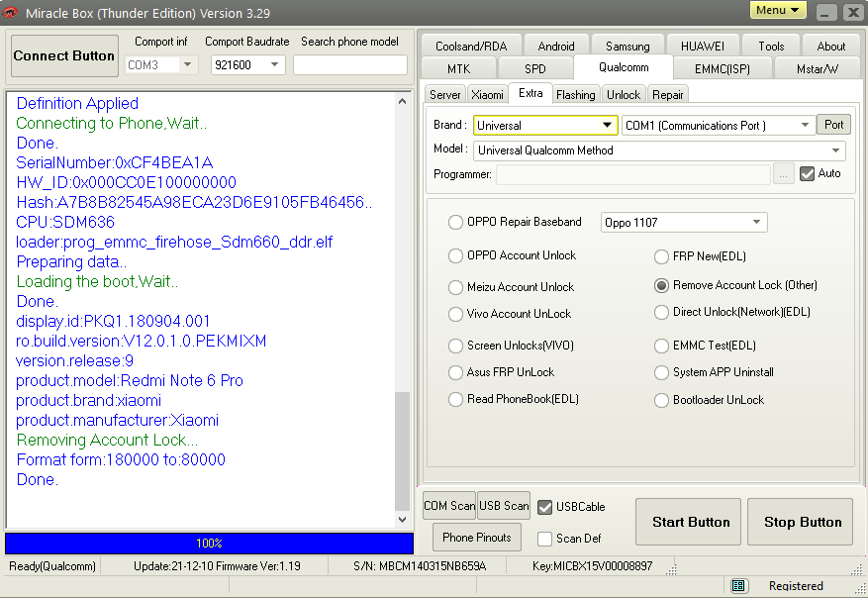868x598 pixels.
Task: Open the yellow Menu dropdown
Action: (x=778, y=11)
